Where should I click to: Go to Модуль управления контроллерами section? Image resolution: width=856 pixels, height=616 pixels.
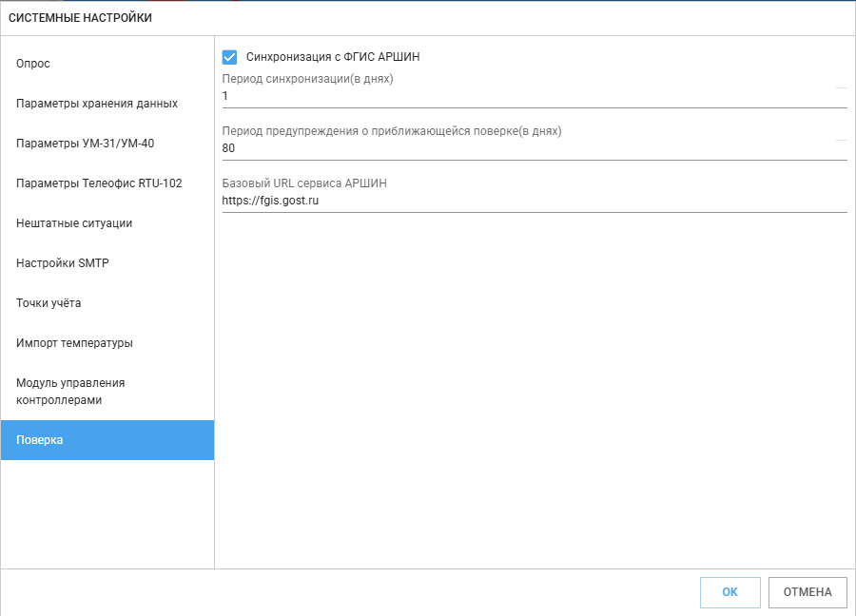point(70,392)
